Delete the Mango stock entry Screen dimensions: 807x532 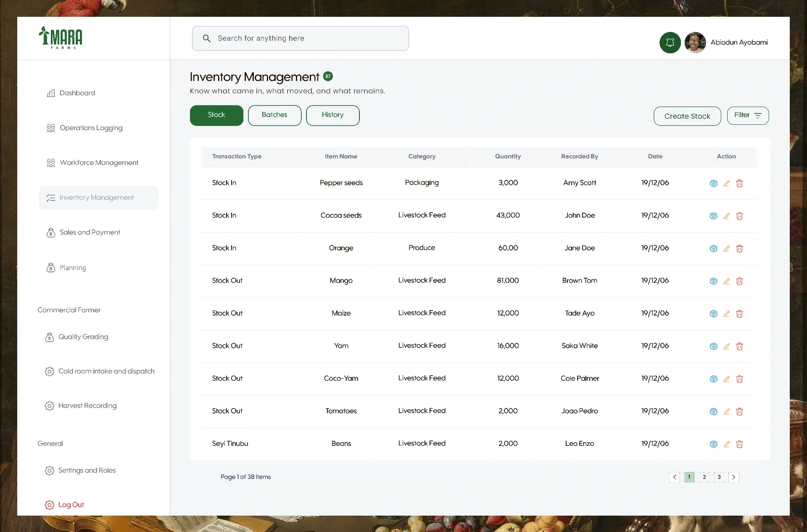tap(739, 281)
